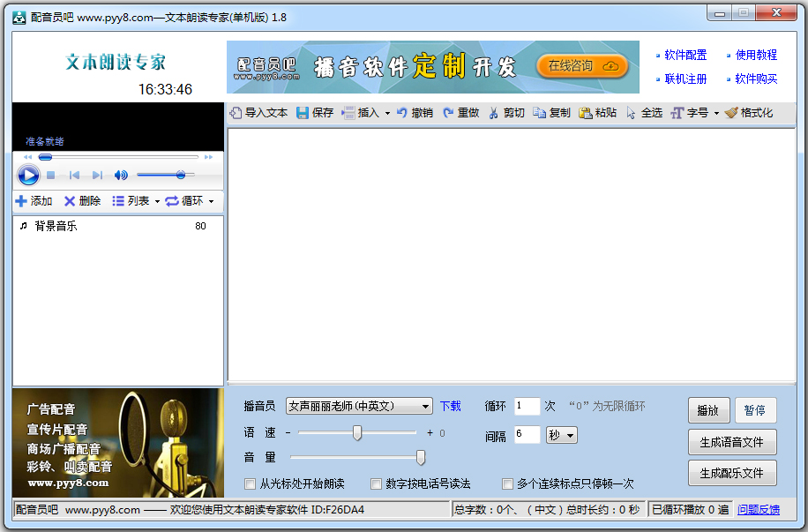808x532 pixels.
Task: Click the app icon in the title bar
Action: pos(19,18)
